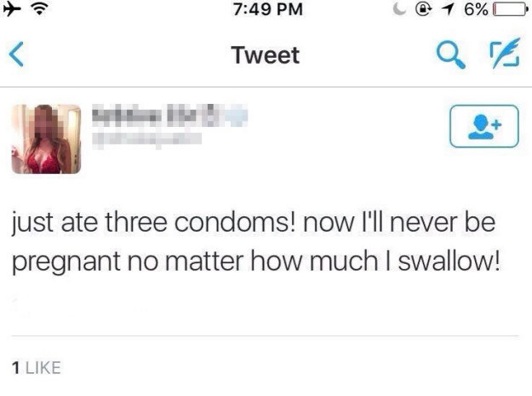The width and height of the screenshot is (532, 396).
Task: Tap the Do Not Disturb moon icon
Action: coord(399,9)
